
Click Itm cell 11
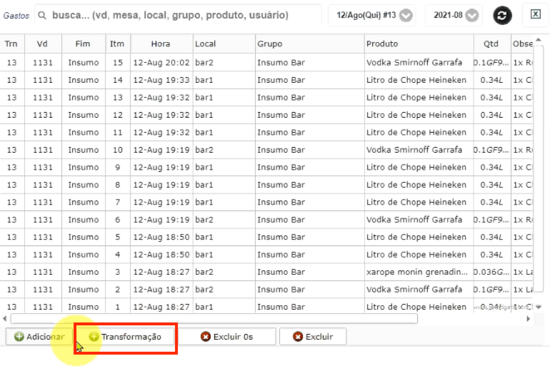pos(118,133)
